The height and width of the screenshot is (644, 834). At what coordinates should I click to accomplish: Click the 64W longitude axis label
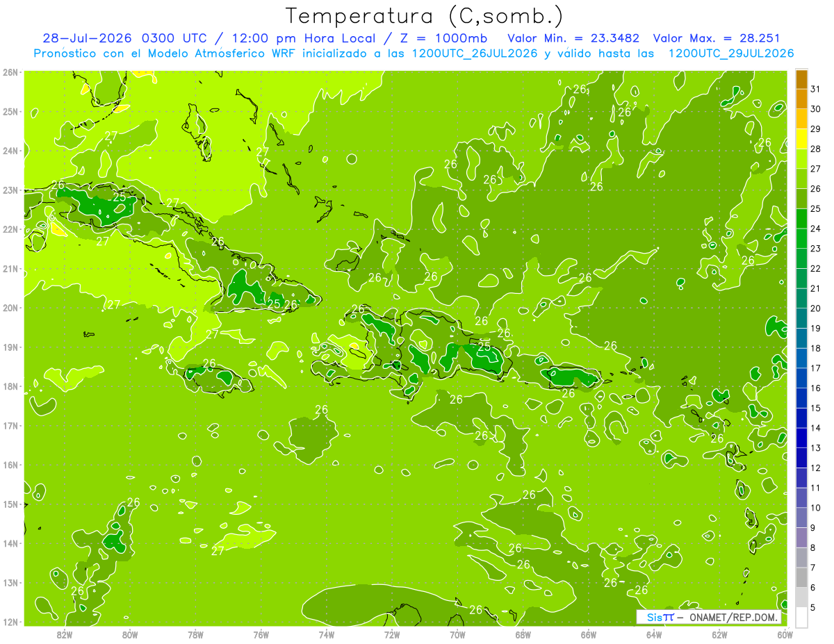click(654, 634)
